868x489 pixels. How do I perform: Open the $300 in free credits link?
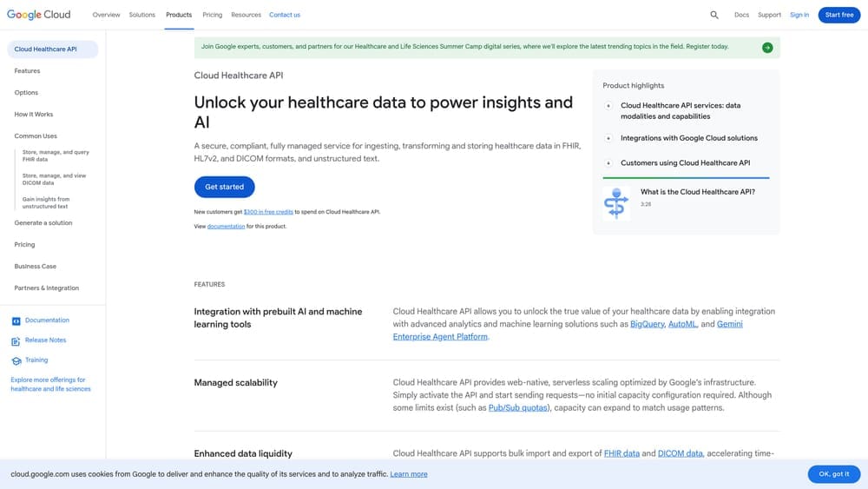pyautogui.click(x=268, y=212)
